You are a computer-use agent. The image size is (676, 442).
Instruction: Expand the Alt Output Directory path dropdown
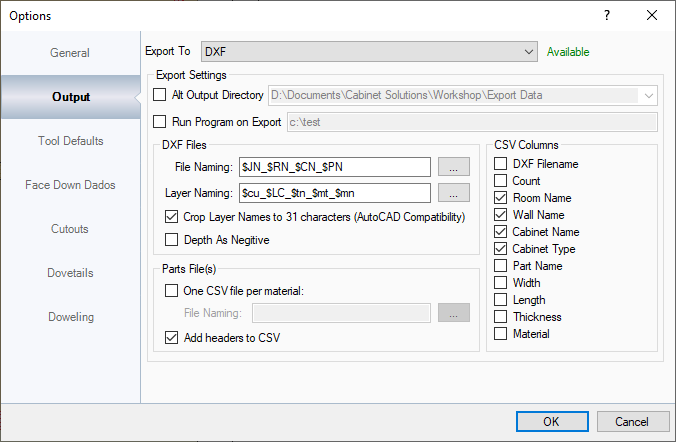648,96
